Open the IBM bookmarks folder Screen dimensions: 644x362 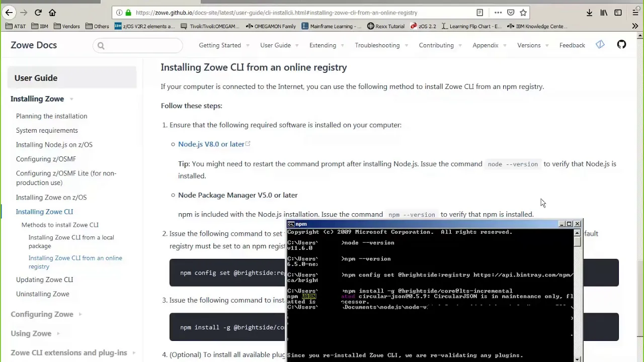pos(40,26)
